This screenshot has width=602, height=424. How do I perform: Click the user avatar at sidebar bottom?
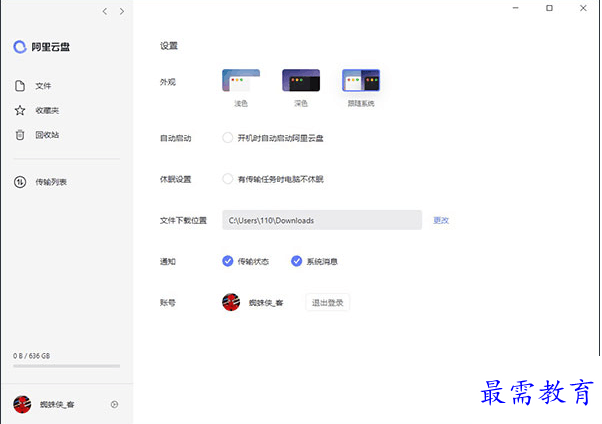22,404
